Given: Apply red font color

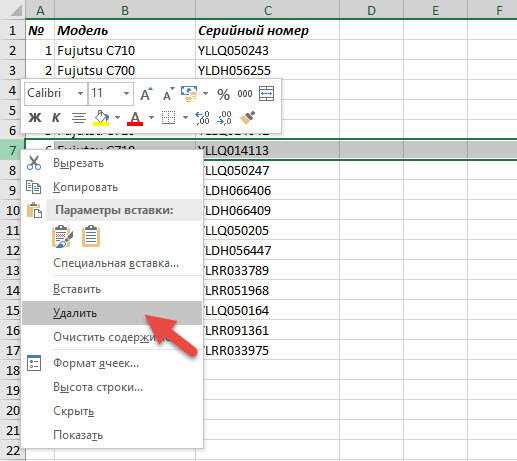Looking at the screenshot, I should [x=135, y=118].
